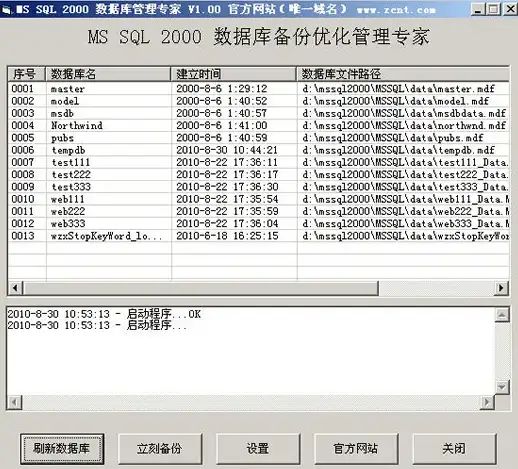Click the 关闭 button
Screen dimensions: 518x469
click(x=454, y=449)
